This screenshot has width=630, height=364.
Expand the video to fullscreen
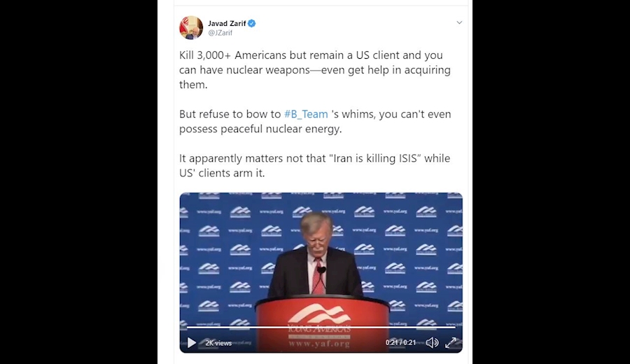coord(451,343)
